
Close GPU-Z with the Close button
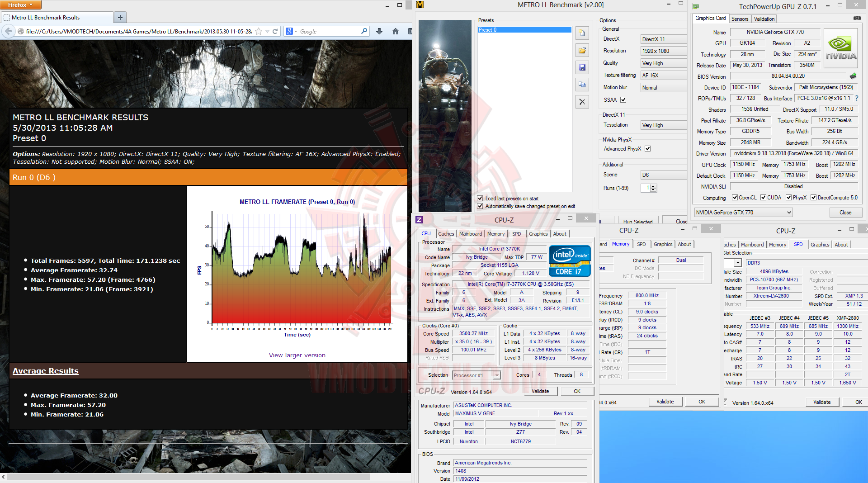(x=845, y=213)
